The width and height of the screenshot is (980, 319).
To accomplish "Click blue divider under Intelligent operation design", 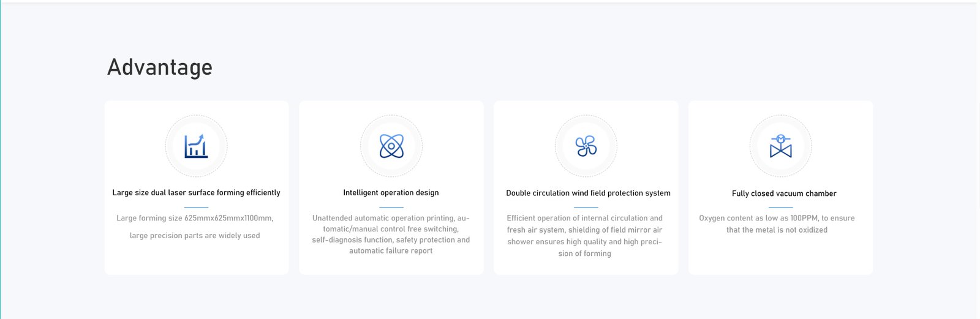I will pos(391,208).
